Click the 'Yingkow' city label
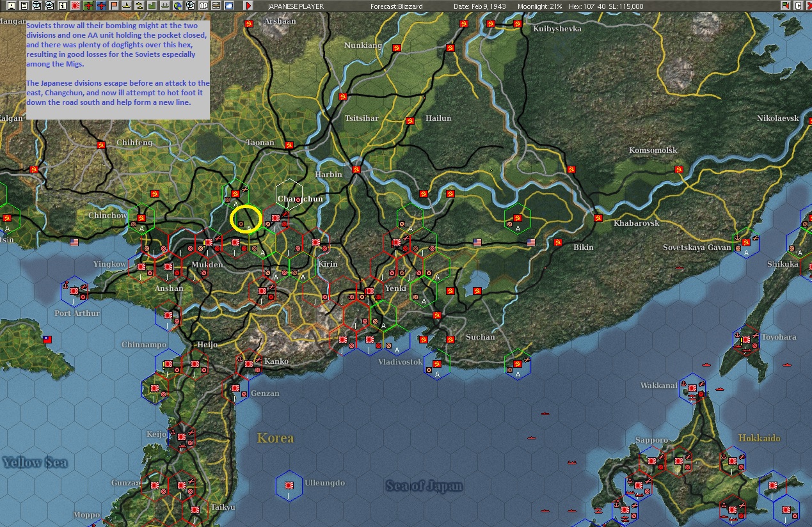The width and height of the screenshot is (812, 527). point(109,264)
